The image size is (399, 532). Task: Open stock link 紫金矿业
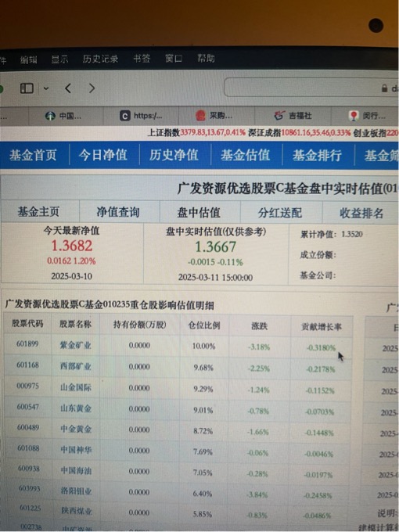click(x=76, y=345)
